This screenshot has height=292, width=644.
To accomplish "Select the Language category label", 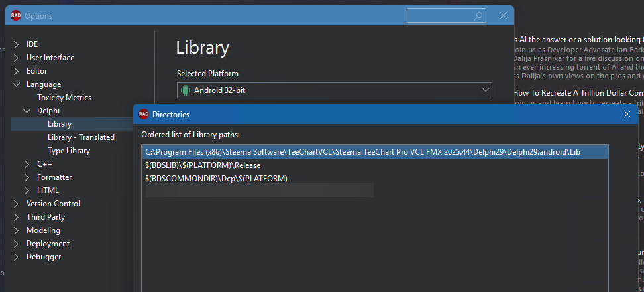I will [44, 84].
